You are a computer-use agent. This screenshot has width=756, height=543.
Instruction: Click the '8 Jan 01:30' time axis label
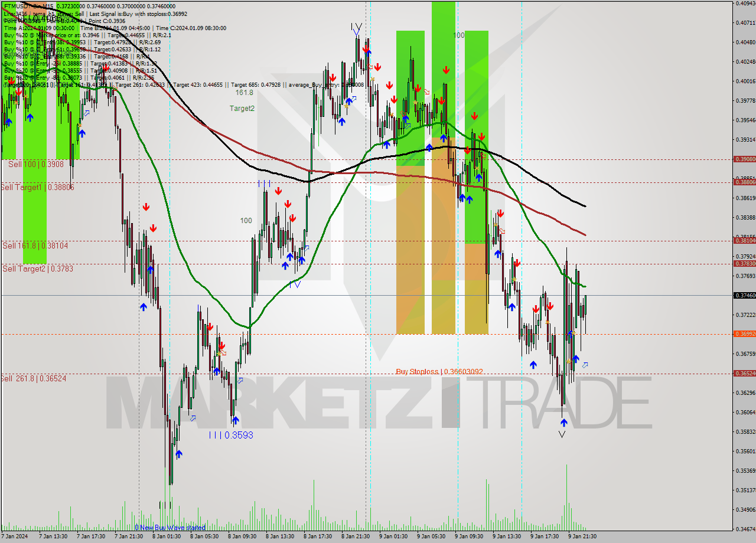(166, 537)
